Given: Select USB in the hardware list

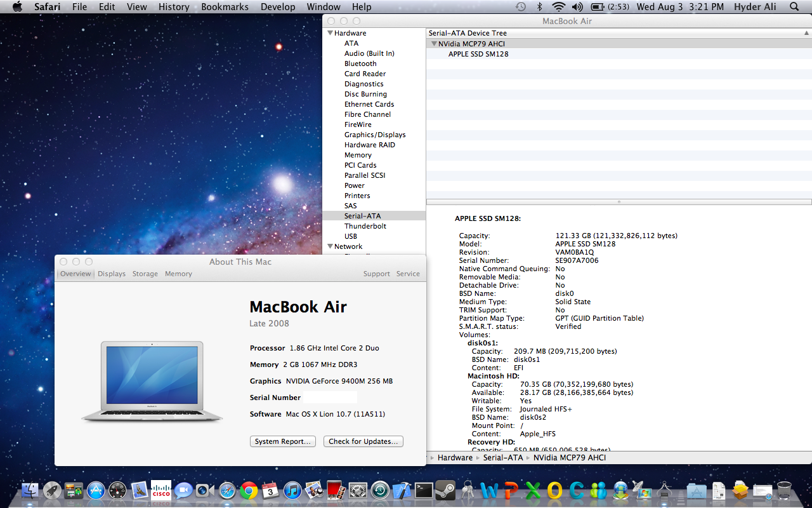Looking at the screenshot, I should tap(351, 236).
